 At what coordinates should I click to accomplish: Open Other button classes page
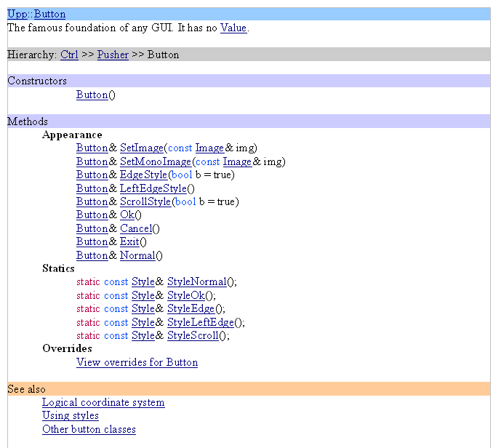pyautogui.click(x=89, y=429)
